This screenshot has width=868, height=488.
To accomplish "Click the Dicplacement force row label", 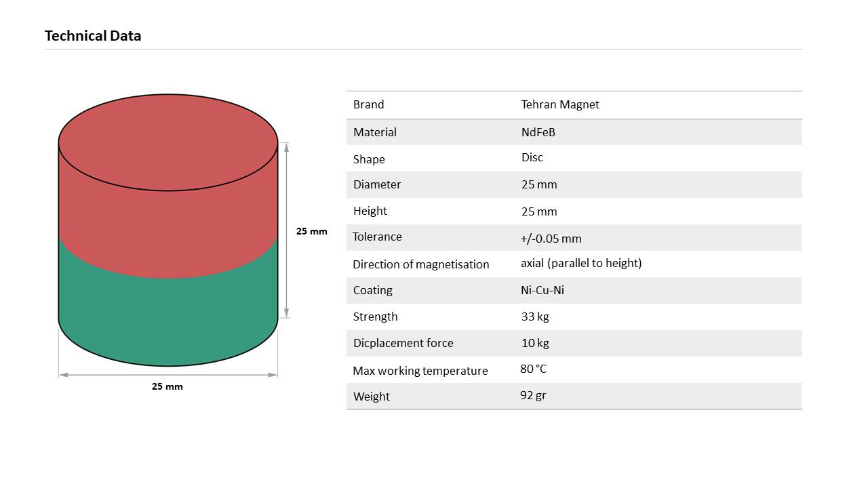I will click(403, 343).
